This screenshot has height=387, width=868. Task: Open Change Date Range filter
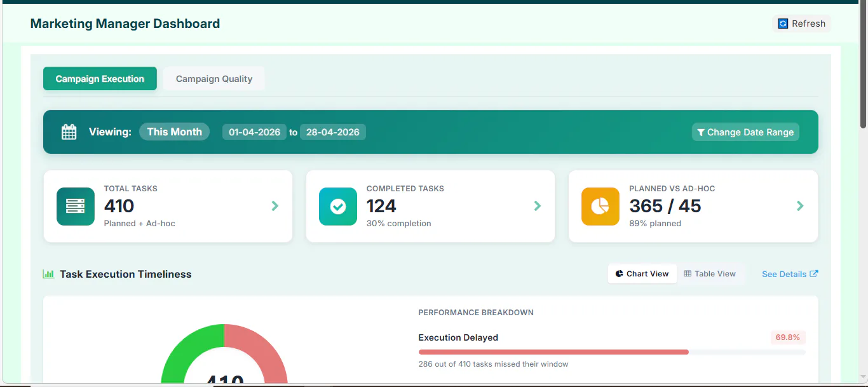tap(745, 132)
